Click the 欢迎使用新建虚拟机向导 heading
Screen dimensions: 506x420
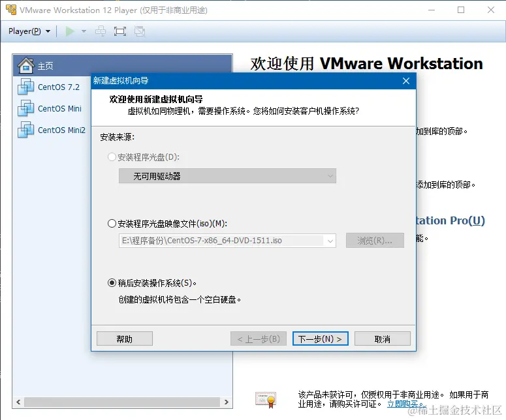tap(156, 99)
